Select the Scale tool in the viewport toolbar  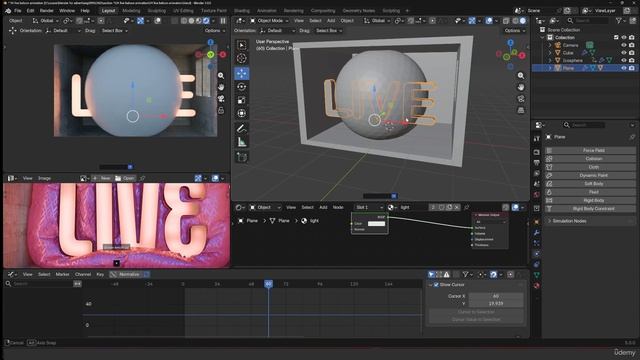pyautogui.click(x=242, y=100)
